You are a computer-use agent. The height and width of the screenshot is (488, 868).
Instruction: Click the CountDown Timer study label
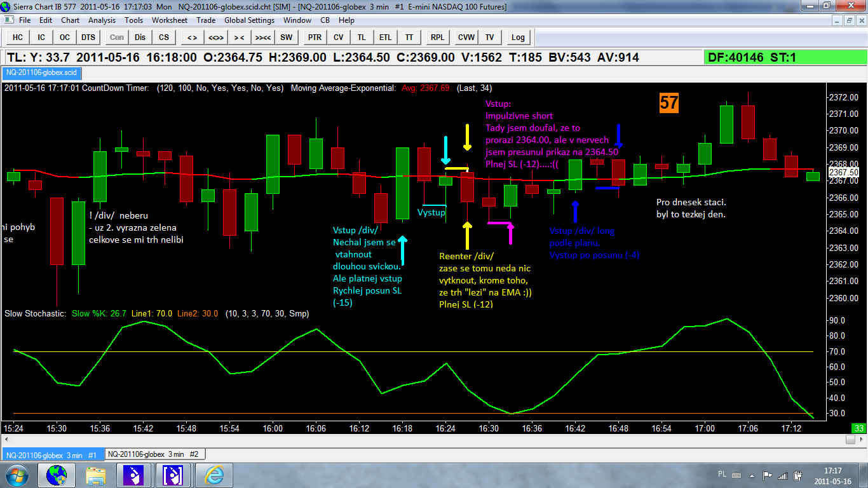pos(115,88)
